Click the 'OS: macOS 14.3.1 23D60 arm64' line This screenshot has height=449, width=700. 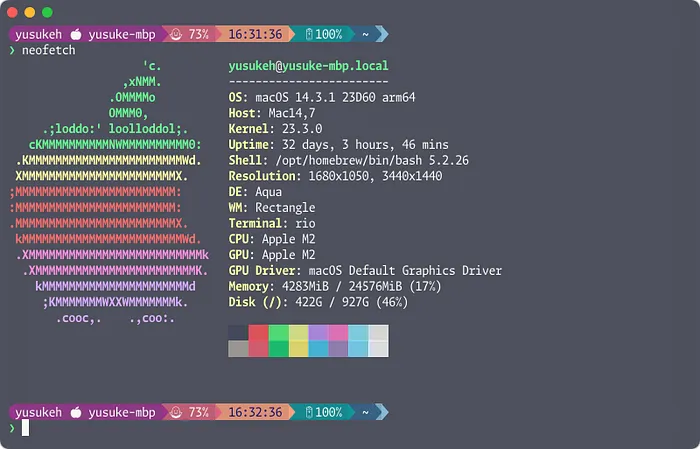tap(322, 97)
